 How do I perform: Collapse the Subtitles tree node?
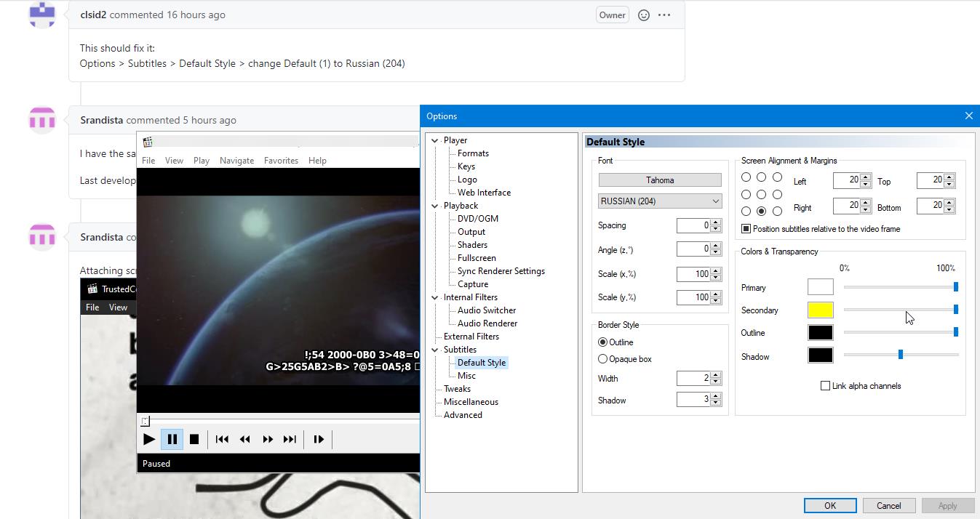click(x=434, y=349)
